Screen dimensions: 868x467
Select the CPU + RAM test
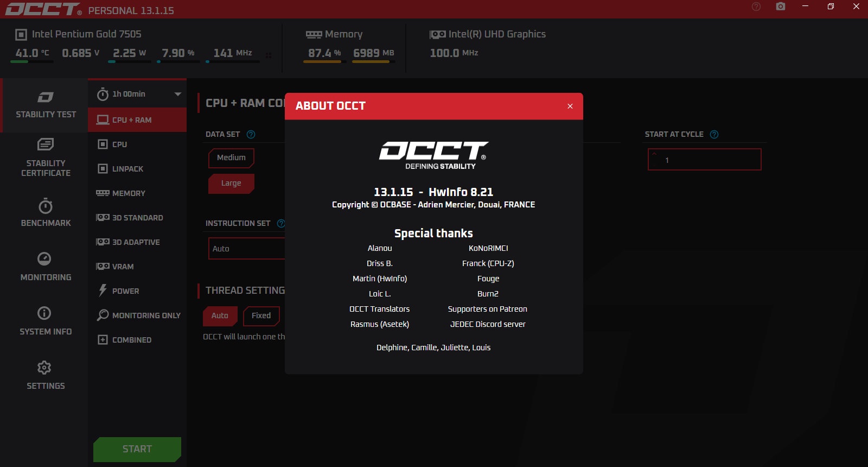tap(137, 120)
